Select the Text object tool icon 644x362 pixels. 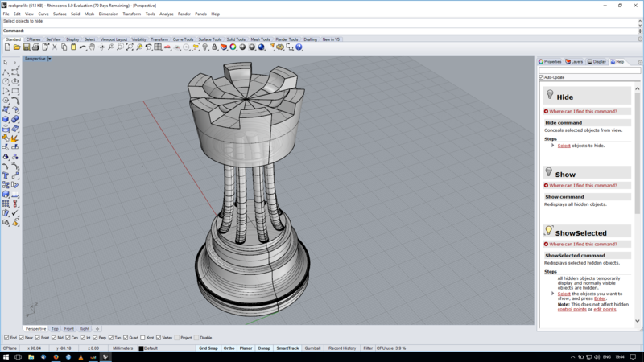(6, 175)
